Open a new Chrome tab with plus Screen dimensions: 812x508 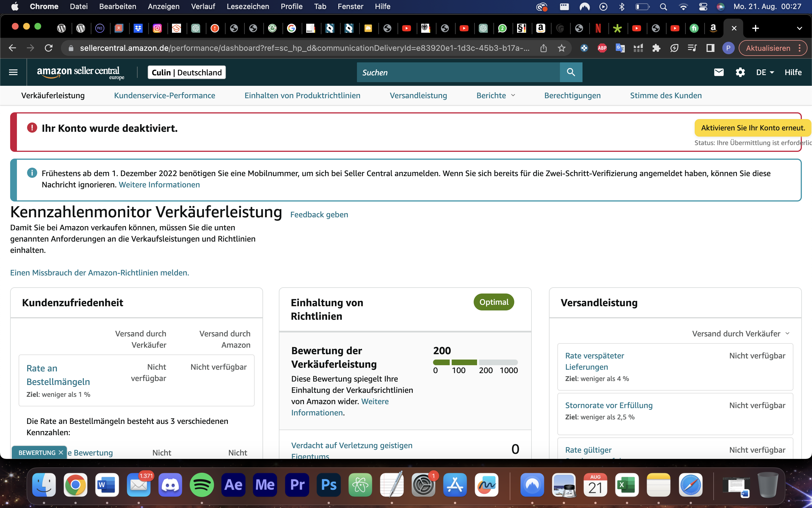tap(755, 28)
